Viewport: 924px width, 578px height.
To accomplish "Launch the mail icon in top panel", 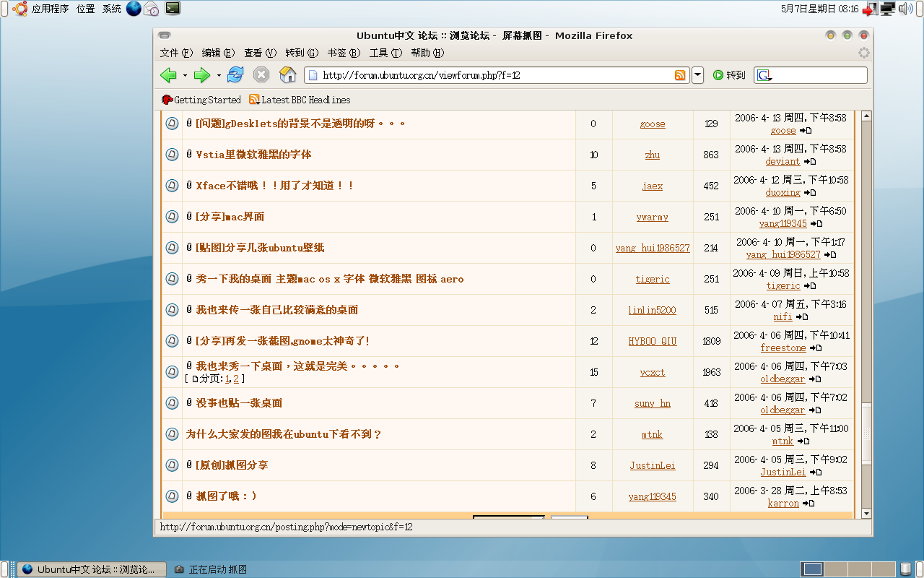I will click(x=152, y=9).
